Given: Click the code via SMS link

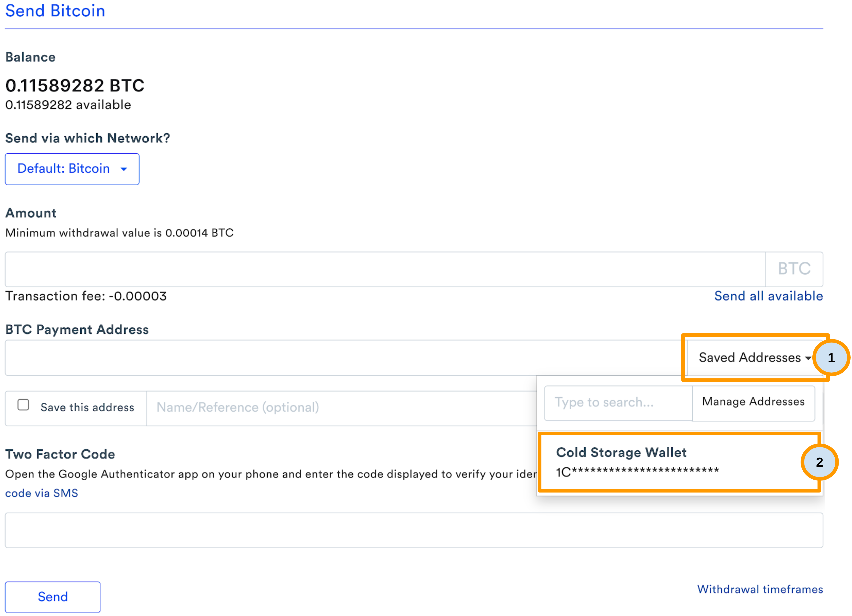Looking at the screenshot, I should (x=41, y=493).
